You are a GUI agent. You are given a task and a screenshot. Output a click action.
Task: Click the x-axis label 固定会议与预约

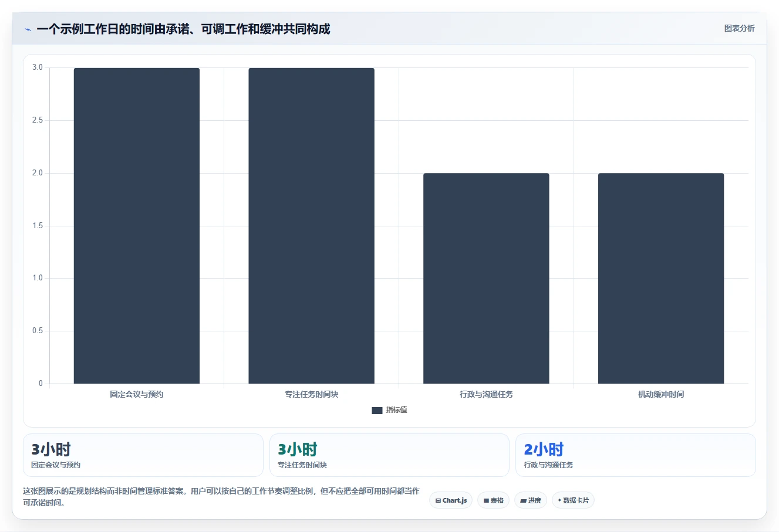137,394
